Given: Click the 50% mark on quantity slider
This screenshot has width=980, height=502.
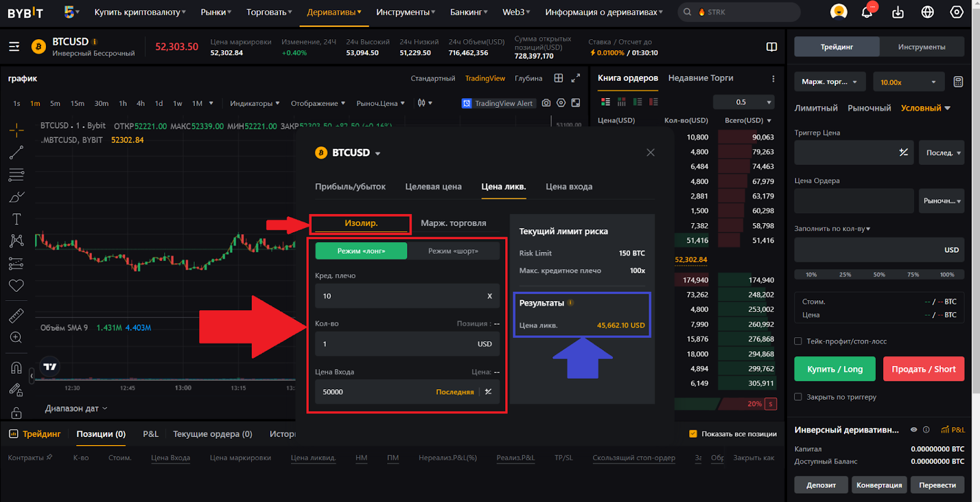Looking at the screenshot, I should [879, 275].
